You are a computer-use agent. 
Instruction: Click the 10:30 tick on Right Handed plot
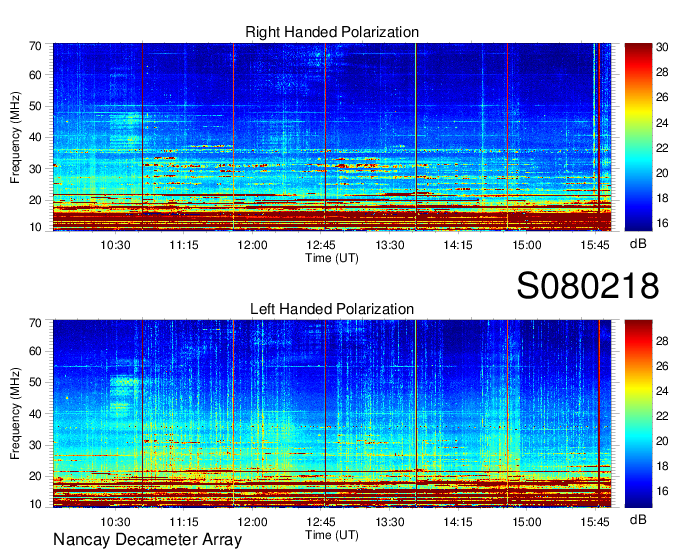[115, 245]
